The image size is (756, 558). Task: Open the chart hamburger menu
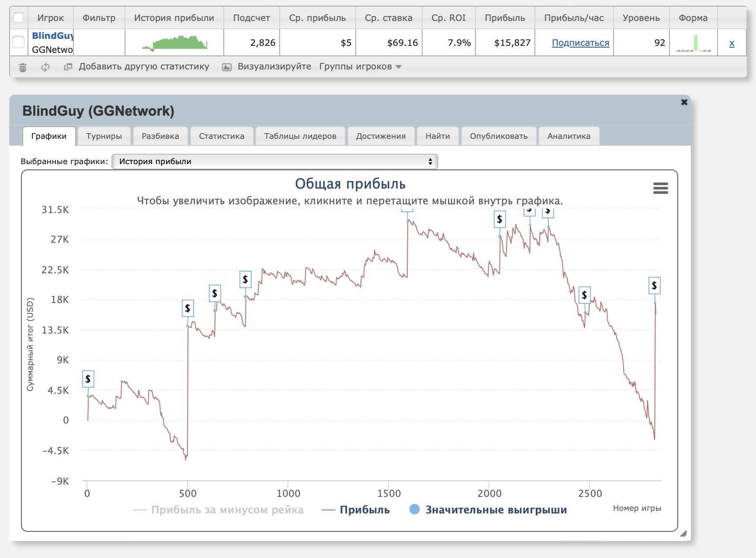tap(660, 188)
